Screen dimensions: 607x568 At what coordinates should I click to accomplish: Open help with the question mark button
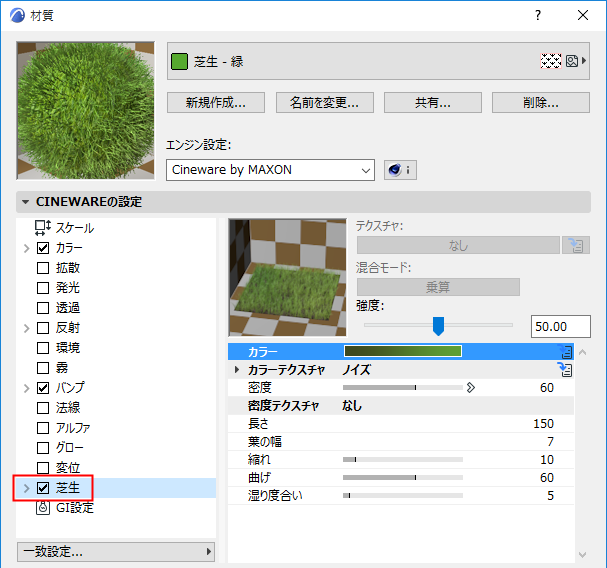coord(538,15)
